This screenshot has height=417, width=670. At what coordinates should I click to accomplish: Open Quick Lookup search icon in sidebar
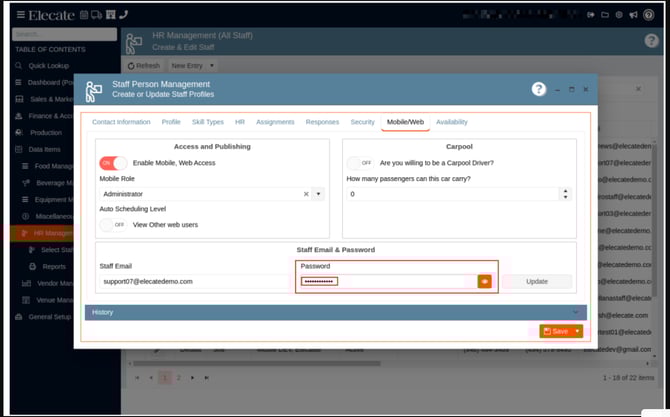click(x=19, y=66)
